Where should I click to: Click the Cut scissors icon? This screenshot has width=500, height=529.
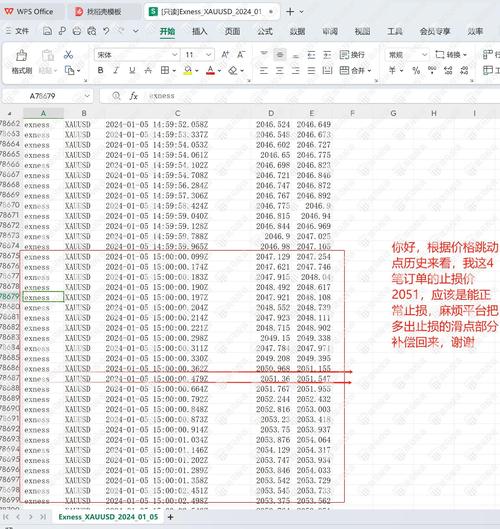point(68,55)
